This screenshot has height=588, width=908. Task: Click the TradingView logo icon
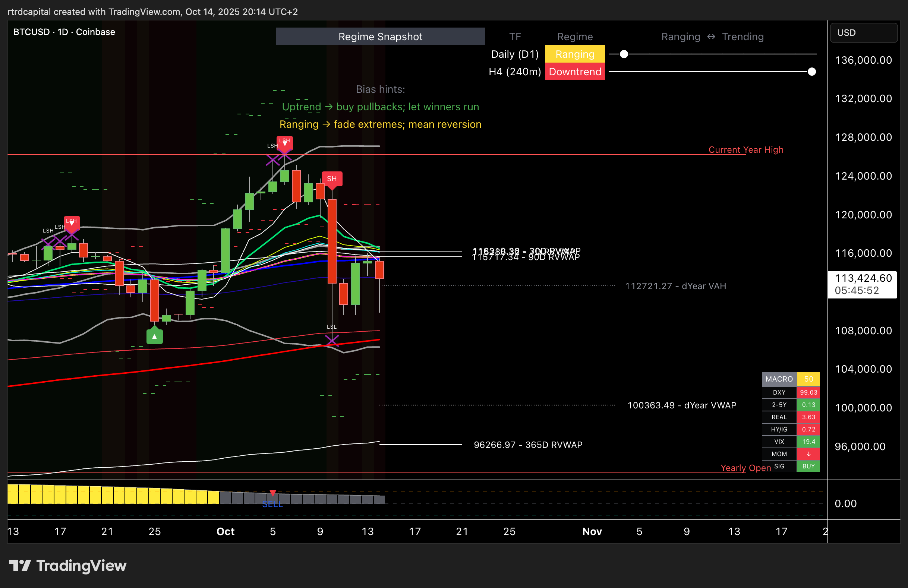tap(20, 565)
